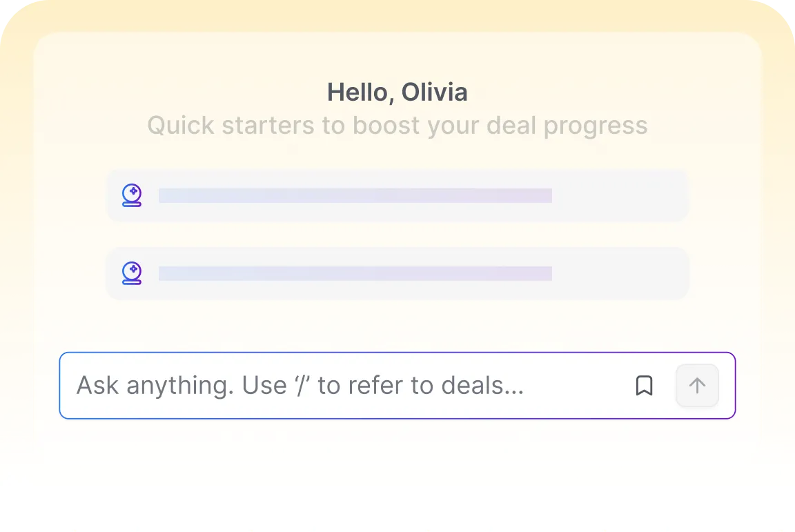Click the up-arrow send button
The width and height of the screenshot is (795, 532).
pyautogui.click(x=697, y=386)
